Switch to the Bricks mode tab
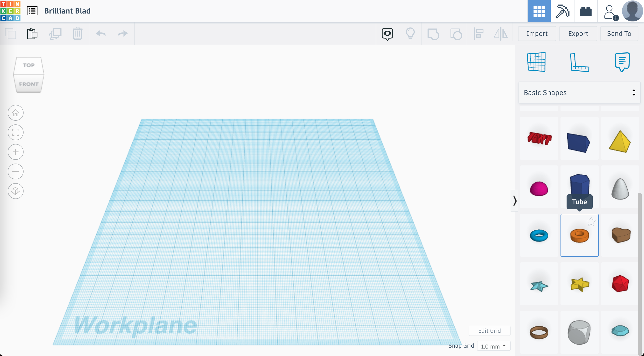This screenshot has width=644, height=356. pyautogui.click(x=585, y=11)
